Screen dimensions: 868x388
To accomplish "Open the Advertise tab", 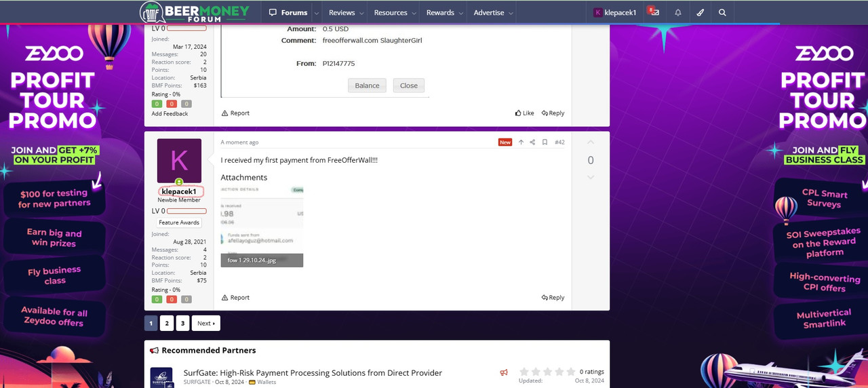I will pyautogui.click(x=489, y=12).
